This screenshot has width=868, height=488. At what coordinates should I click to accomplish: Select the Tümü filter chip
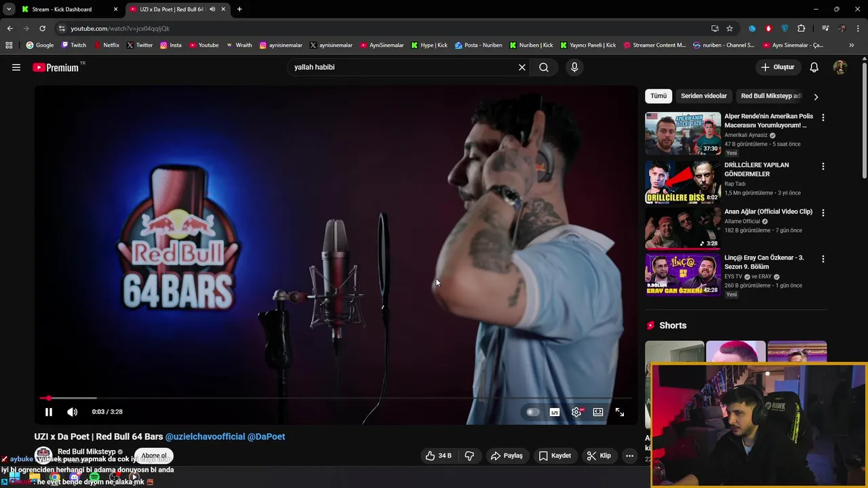658,96
